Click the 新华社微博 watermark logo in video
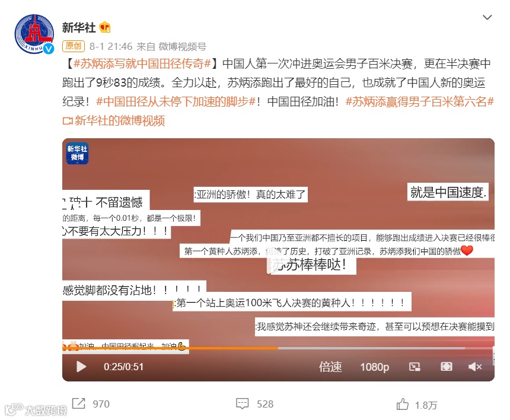 coord(77,153)
